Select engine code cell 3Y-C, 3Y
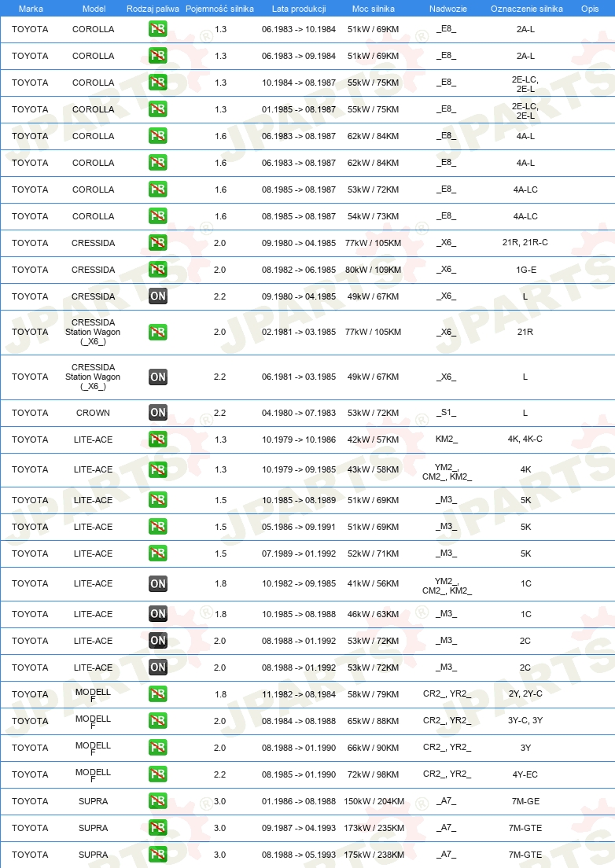615x868 pixels. point(525,721)
